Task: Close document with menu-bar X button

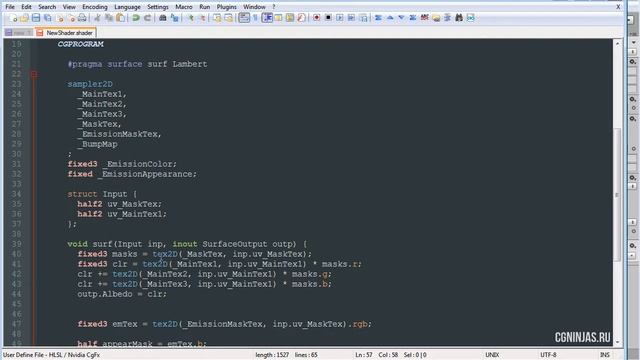Action: 618,7
